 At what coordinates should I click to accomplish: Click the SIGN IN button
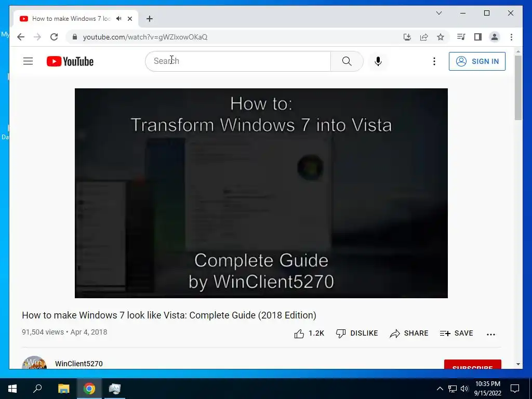point(477,61)
